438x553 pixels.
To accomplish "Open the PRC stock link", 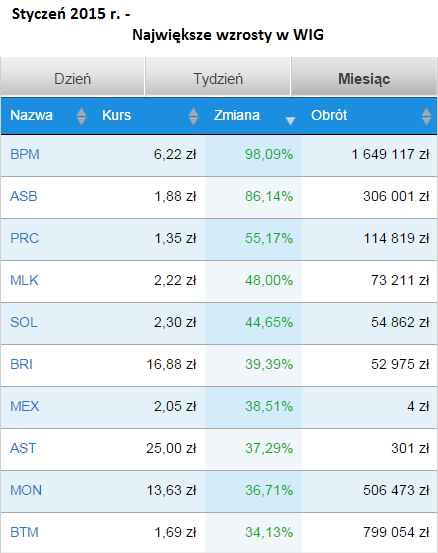I will pos(24,238).
